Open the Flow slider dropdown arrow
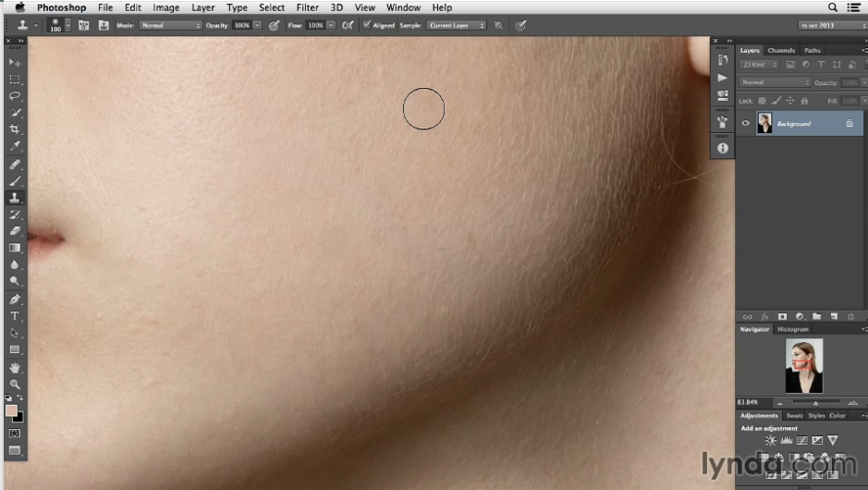 (331, 26)
